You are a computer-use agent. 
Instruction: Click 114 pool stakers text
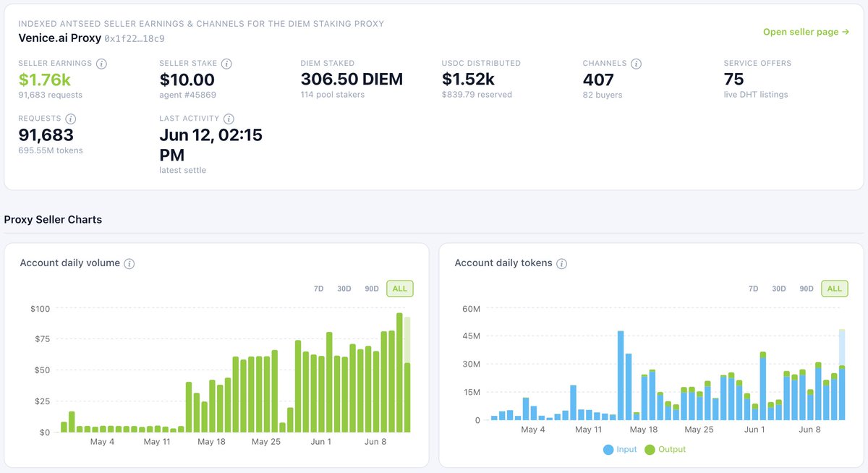click(332, 95)
